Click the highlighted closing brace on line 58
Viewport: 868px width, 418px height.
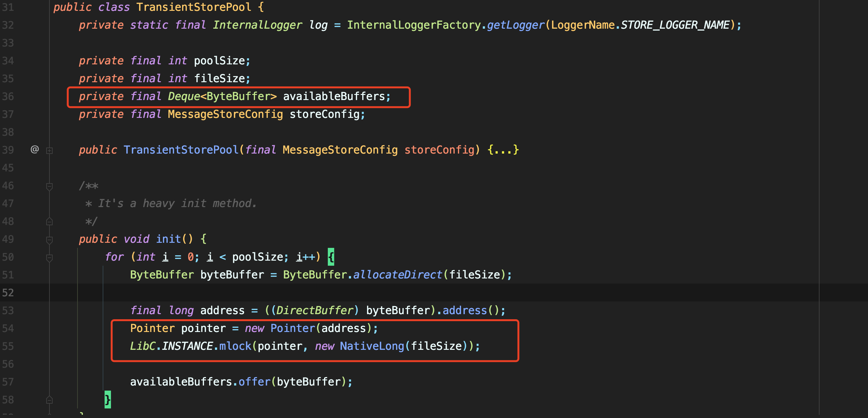[107, 400]
